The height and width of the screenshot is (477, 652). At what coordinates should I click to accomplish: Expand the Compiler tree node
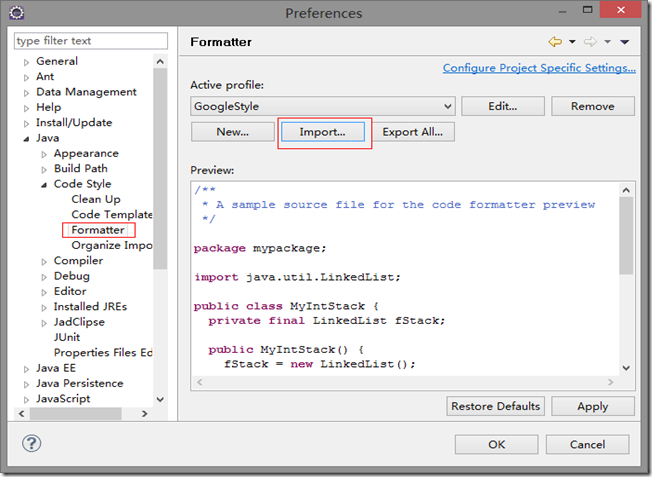point(44,261)
